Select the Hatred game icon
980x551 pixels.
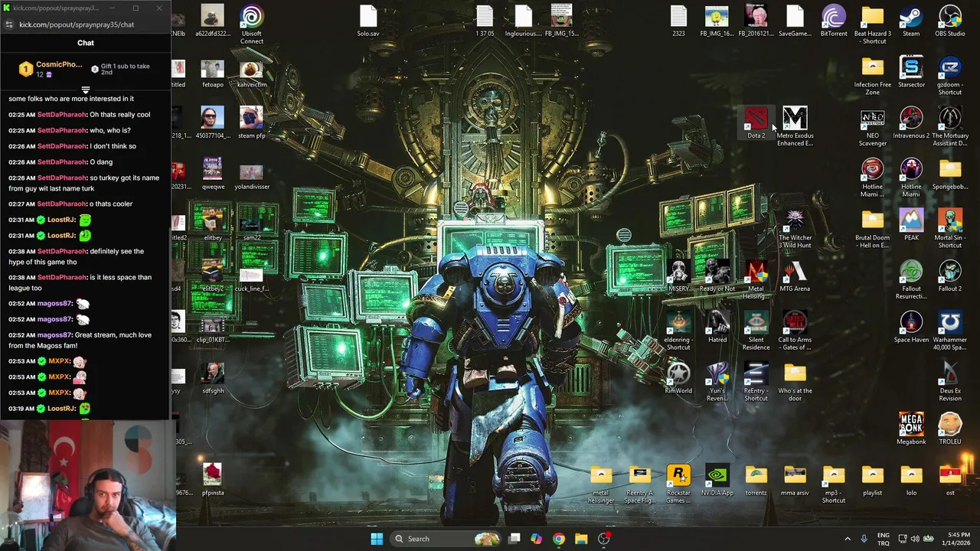click(x=717, y=327)
